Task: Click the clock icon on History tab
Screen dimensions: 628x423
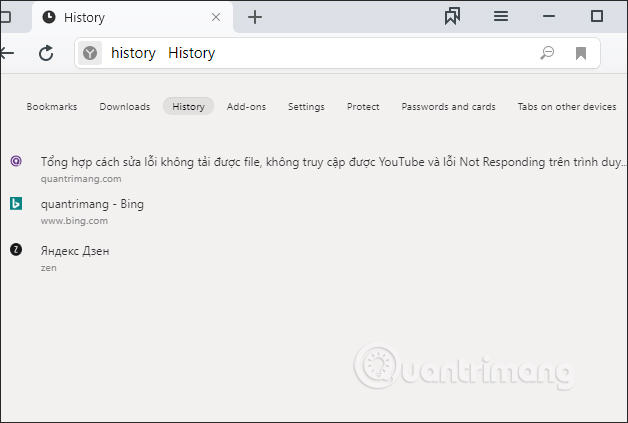Action: tap(49, 17)
